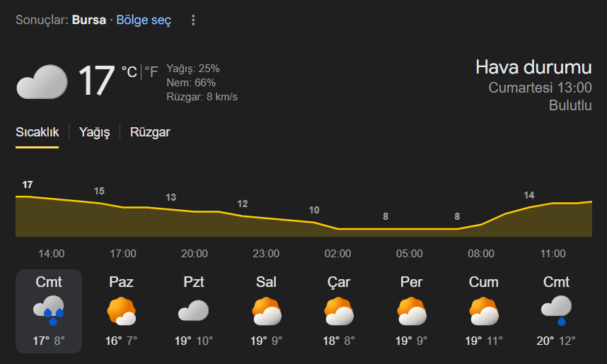Open the Bölge seç region selector
This screenshot has height=364, width=607.
click(144, 20)
